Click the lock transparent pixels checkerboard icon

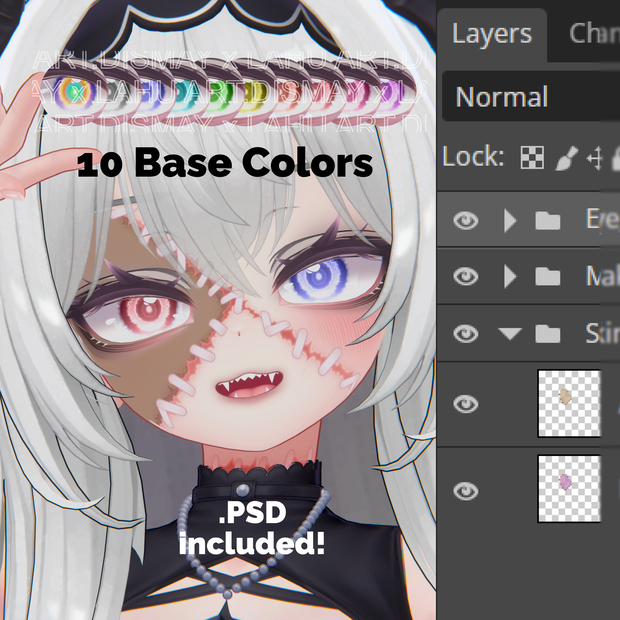[x=532, y=157]
